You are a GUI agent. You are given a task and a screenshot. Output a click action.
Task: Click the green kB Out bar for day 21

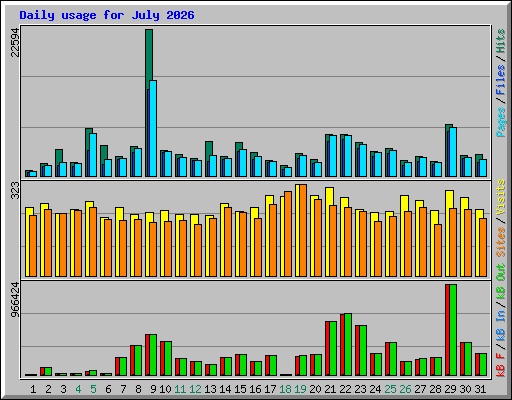(333, 348)
